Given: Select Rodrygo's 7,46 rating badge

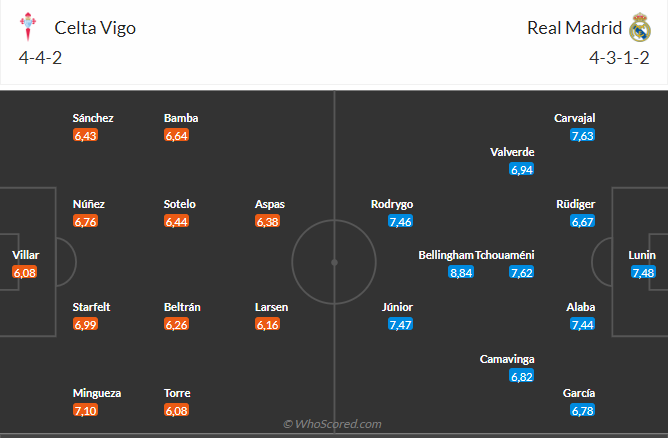Looking at the screenshot, I should [400, 221].
